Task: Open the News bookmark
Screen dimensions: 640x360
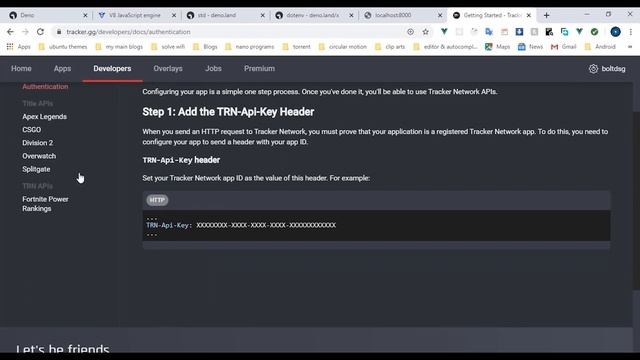Action: (530, 47)
